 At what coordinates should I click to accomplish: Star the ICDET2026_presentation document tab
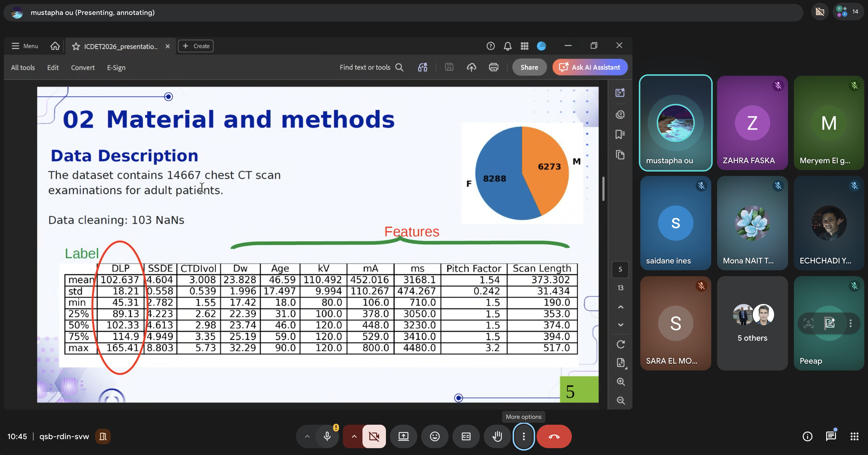pos(76,46)
